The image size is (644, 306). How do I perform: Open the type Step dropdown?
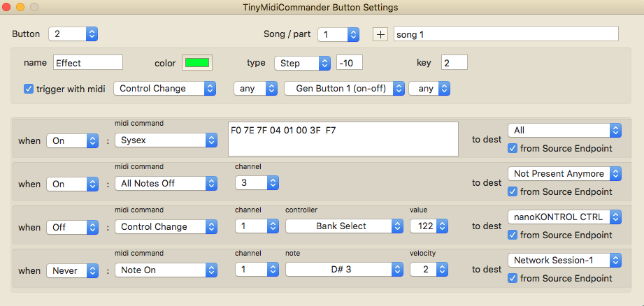coord(303,63)
